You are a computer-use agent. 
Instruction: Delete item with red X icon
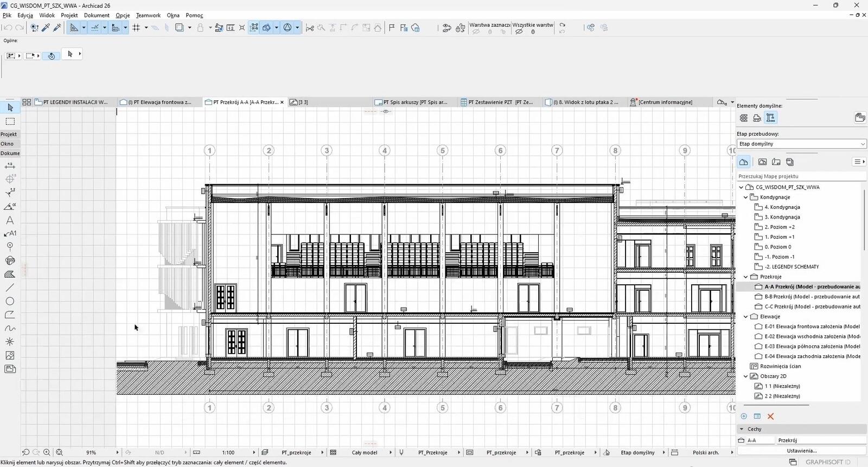[x=770, y=417]
